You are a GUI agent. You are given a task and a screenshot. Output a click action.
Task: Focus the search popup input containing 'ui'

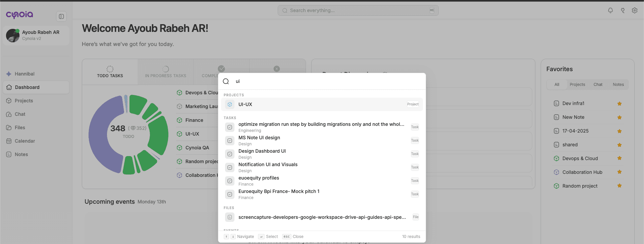pyautogui.click(x=322, y=81)
